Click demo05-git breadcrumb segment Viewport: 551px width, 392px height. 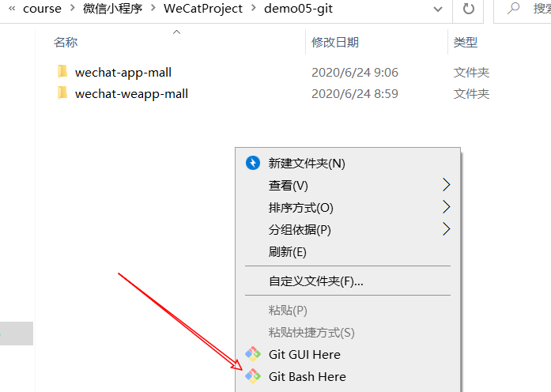click(x=298, y=9)
